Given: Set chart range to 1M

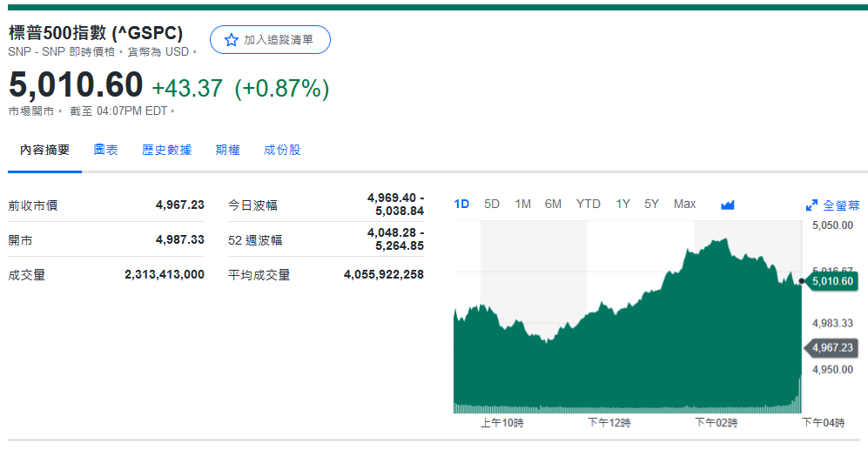Looking at the screenshot, I should coord(522,204).
